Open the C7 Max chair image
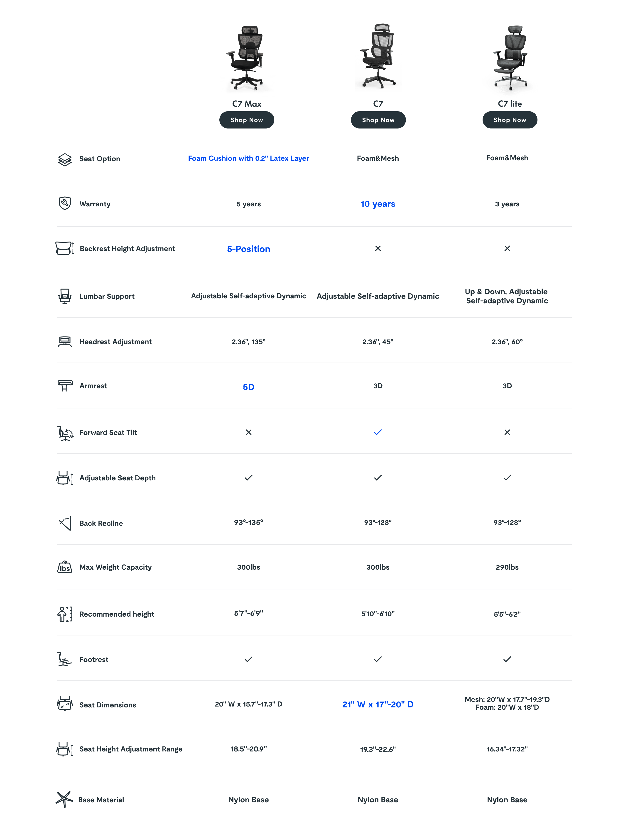 (x=247, y=60)
